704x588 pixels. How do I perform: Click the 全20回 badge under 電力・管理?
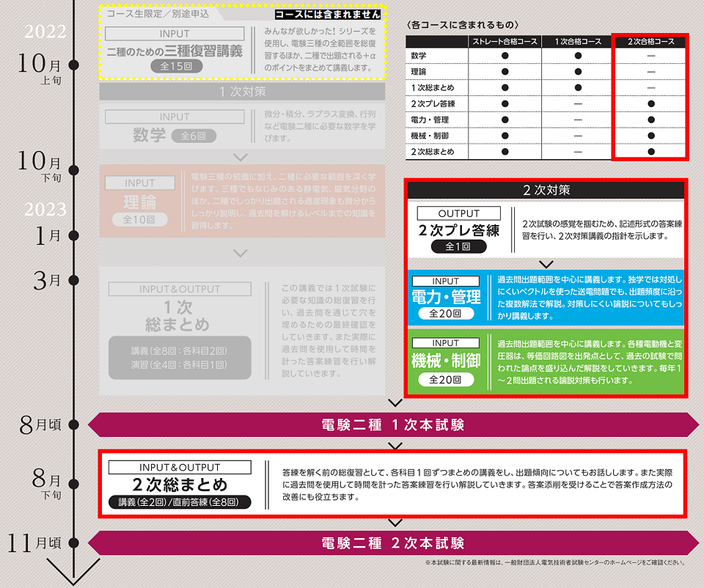point(447,314)
